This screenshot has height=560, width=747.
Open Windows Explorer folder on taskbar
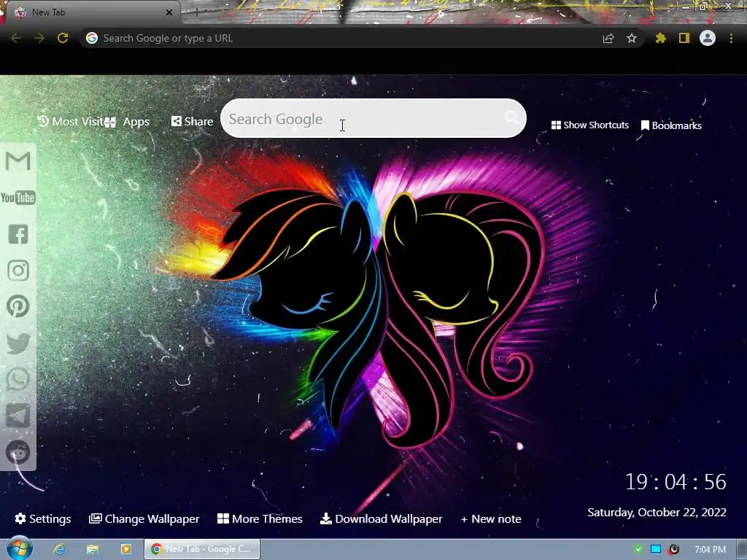click(93, 549)
